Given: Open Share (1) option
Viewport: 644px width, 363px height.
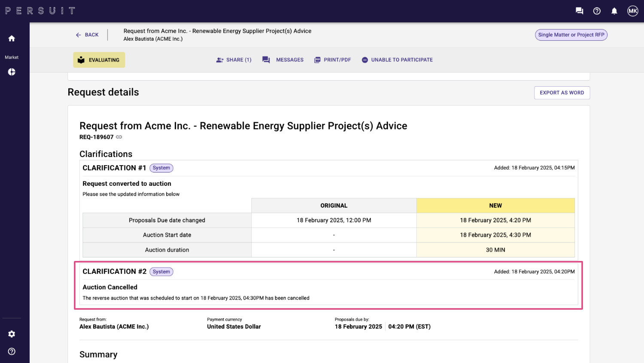Looking at the screenshot, I should click(x=234, y=60).
